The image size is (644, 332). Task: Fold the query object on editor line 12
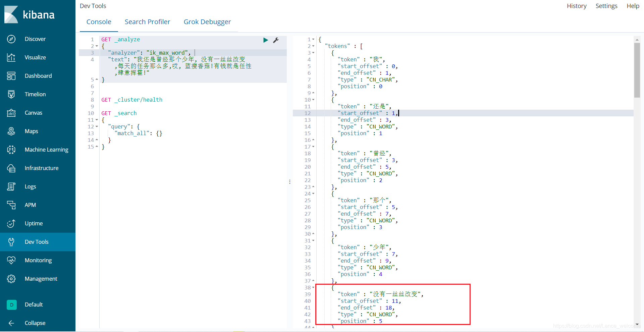(x=97, y=126)
